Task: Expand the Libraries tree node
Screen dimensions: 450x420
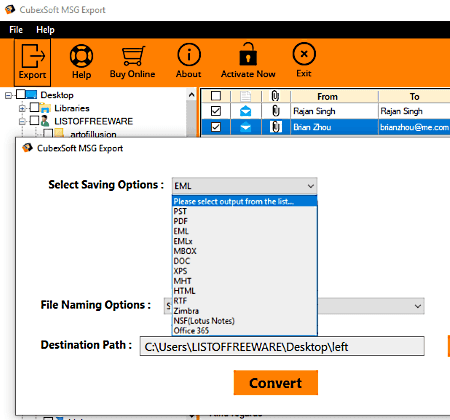Action: pos(22,108)
